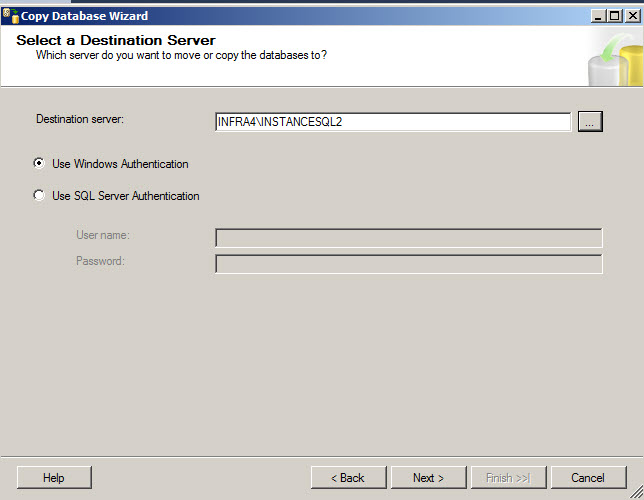
Task: Go to previous step with Back button
Action: coord(348,478)
